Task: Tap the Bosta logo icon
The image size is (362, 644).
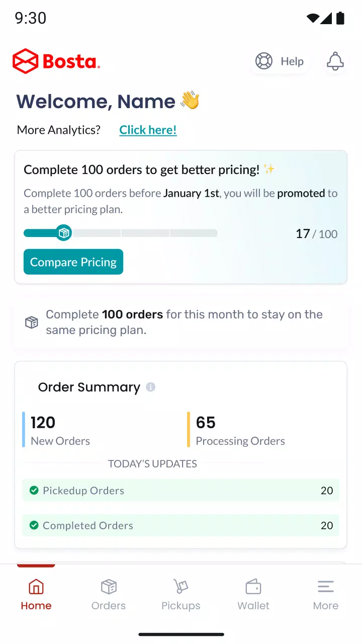Action: point(25,61)
